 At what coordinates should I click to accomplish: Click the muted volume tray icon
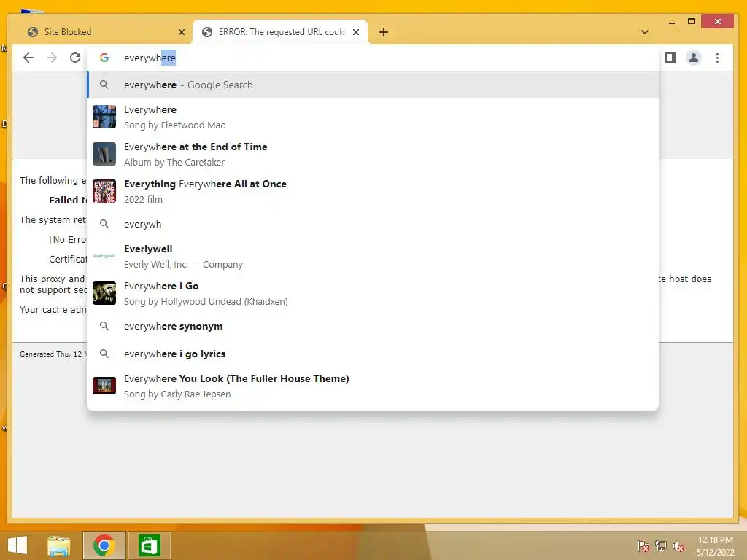coord(678,546)
